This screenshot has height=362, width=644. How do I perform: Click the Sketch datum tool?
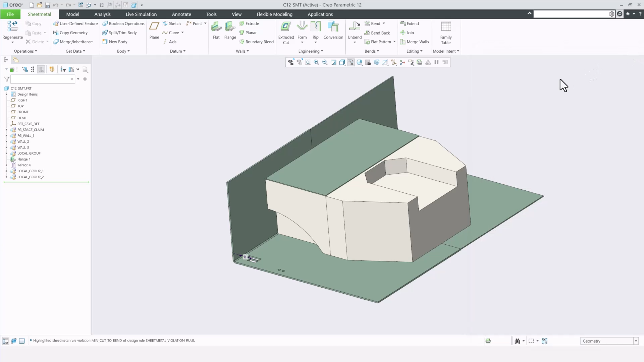point(171,24)
